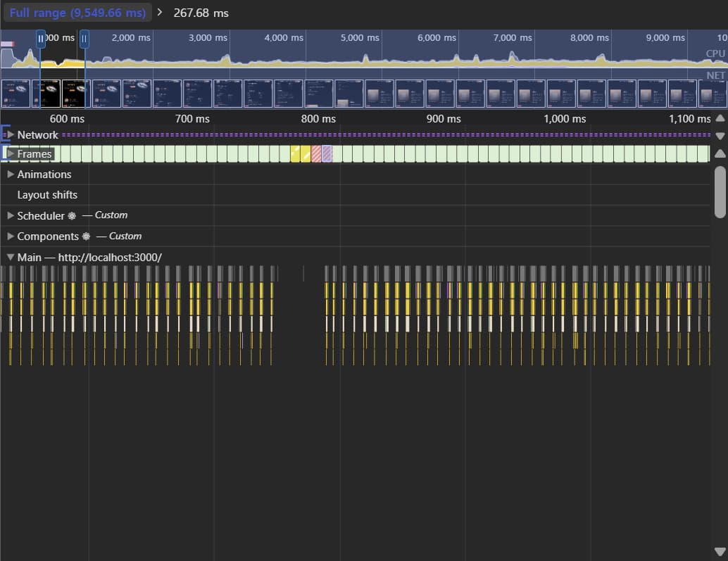Viewport: 728px width, 561px height.
Task: Expand the Frames track
Action: [x=11, y=153]
